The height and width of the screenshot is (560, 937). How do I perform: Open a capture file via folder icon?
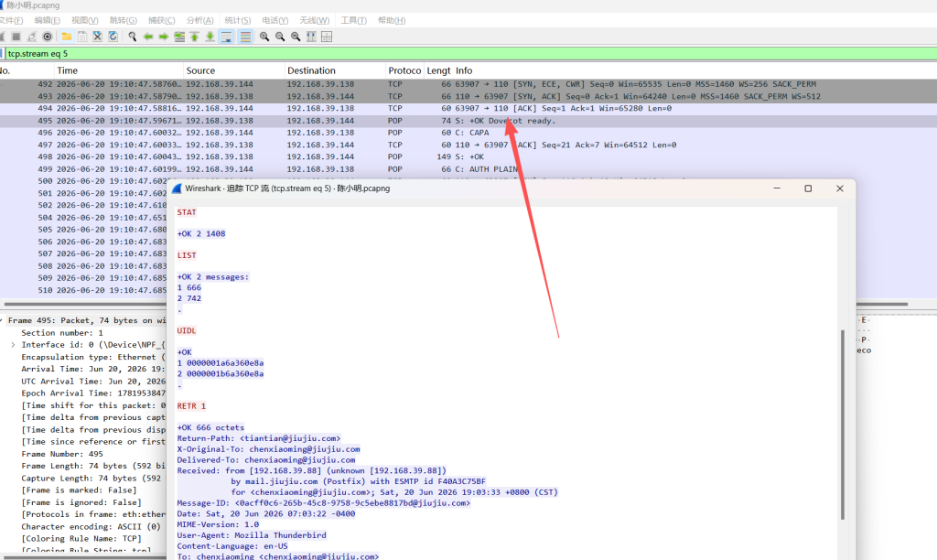[x=67, y=37]
